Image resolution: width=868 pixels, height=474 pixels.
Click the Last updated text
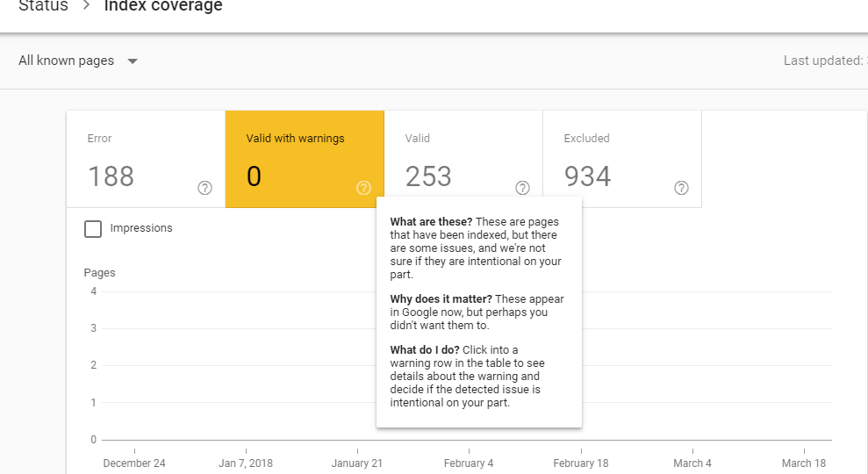pos(825,61)
